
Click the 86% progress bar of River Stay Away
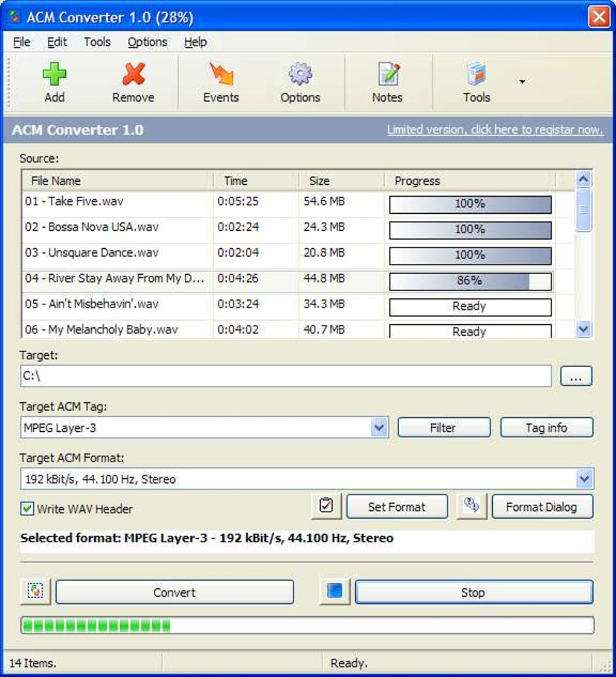470,280
